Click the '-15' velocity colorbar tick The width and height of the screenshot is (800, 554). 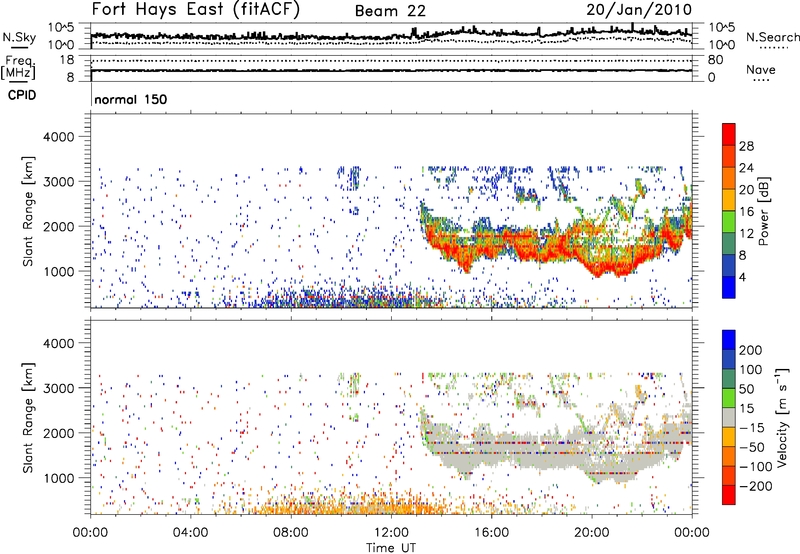pos(752,427)
